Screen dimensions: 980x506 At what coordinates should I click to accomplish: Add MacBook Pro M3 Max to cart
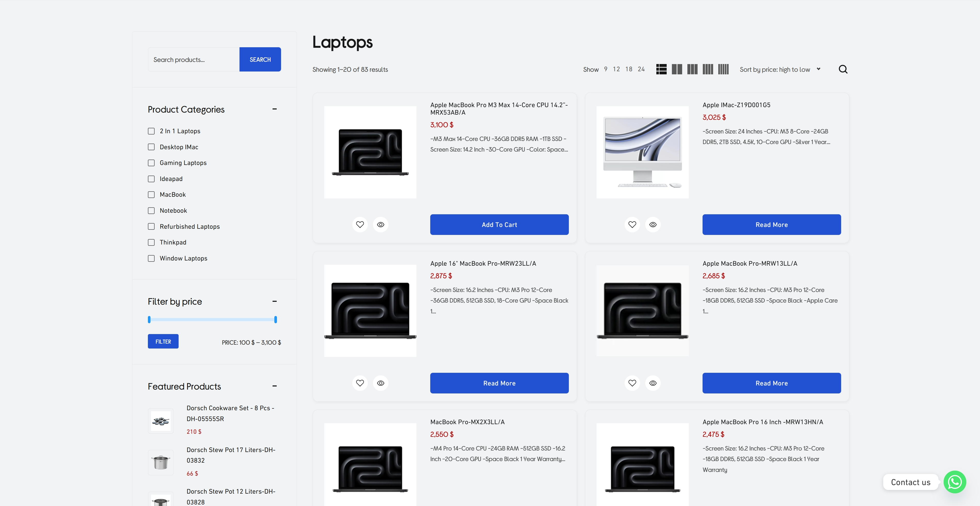point(499,224)
